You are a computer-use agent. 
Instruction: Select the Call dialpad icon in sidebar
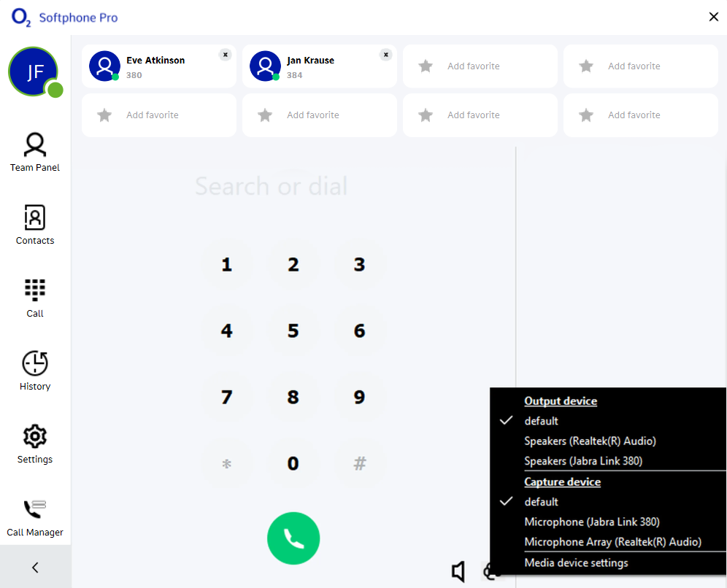tap(35, 298)
